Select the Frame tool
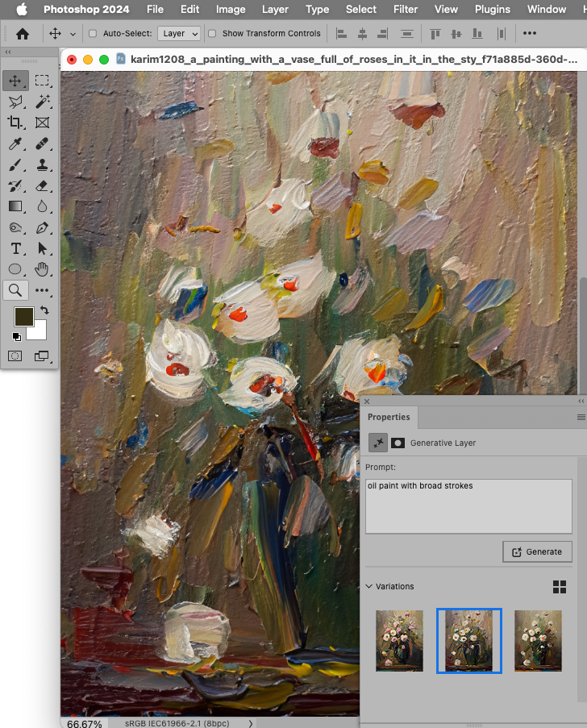This screenshot has height=728, width=587. click(x=42, y=123)
